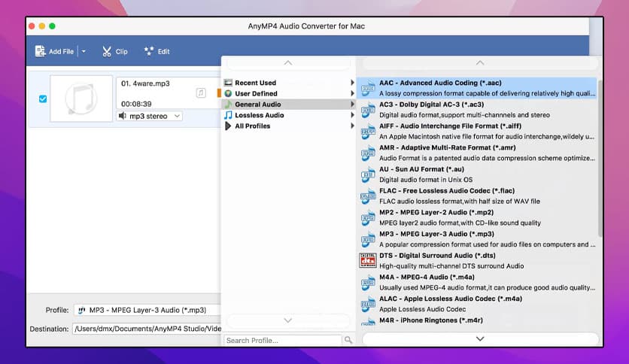This screenshot has width=629, height=364.
Task: Expand submenu arrow for Recent Used
Action: click(x=352, y=83)
